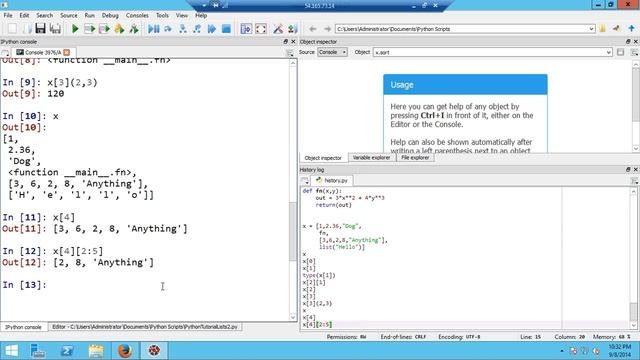Toggle the Object inspector lock button
640x360 pixels.
(620, 52)
